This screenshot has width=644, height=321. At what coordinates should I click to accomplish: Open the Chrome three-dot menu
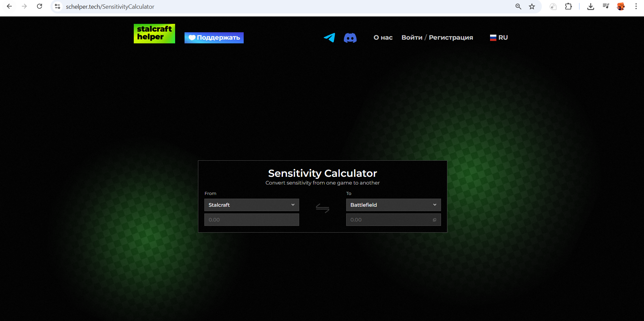(x=636, y=7)
